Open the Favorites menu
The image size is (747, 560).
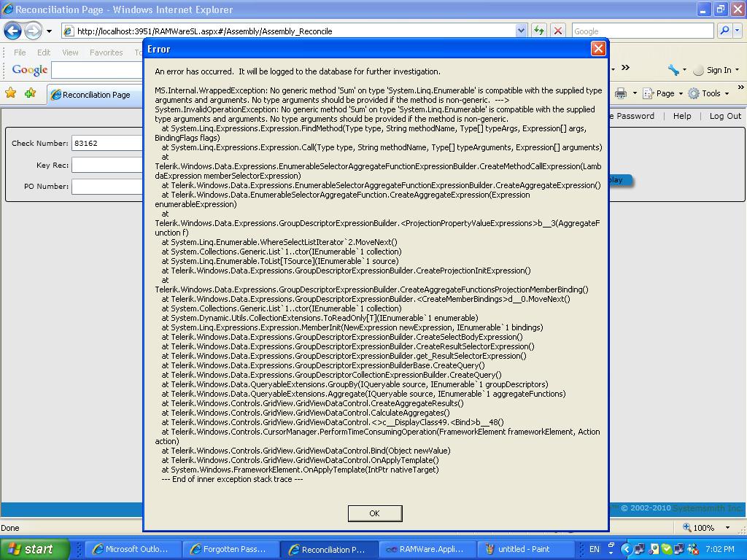click(107, 52)
